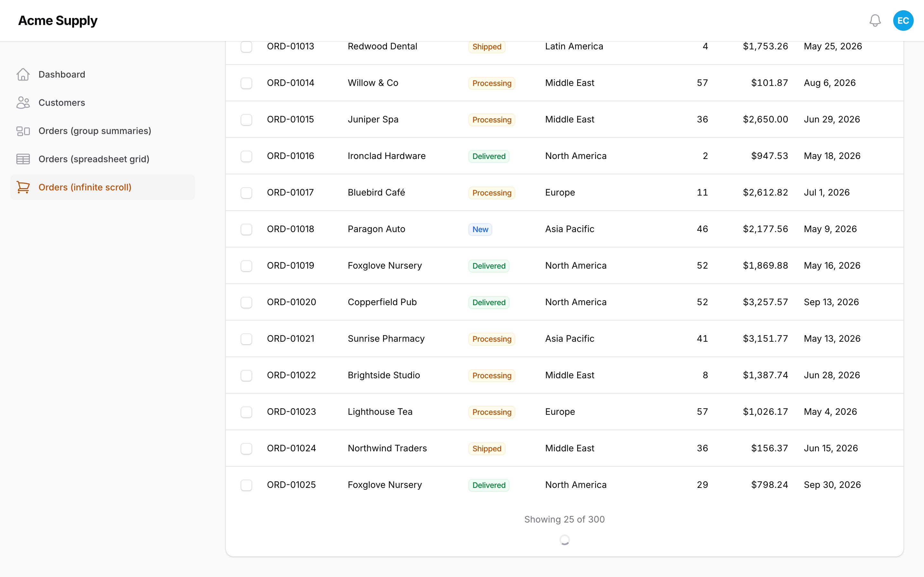The image size is (924, 577).
Task: Click the Customers people icon
Action: pos(23,103)
